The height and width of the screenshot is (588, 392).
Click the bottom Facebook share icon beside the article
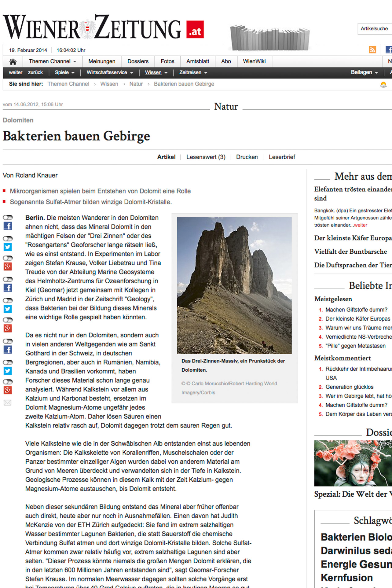8,350
